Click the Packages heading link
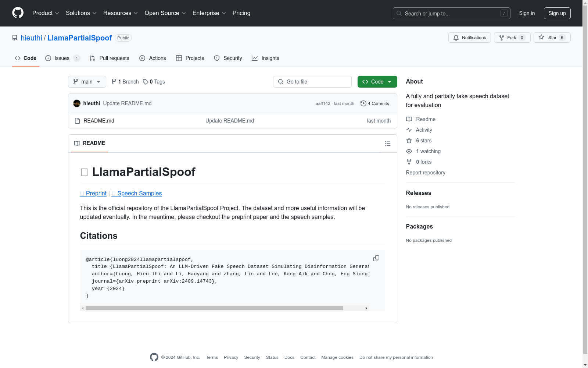The width and height of the screenshot is (588, 368). click(x=419, y=226)
